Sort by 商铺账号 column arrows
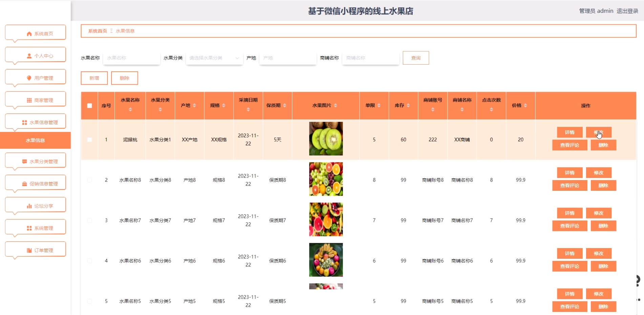Viewport: 644px width, 315px height. click(433, 110)
